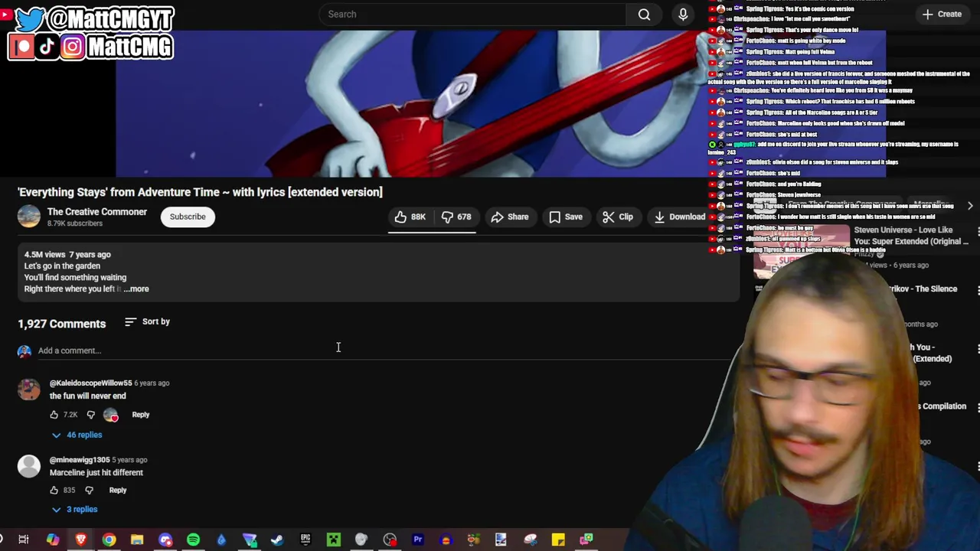Open @KaleidoscopeWillow55 profile link
This screenshot has height=551, width=980.
tap(91, 383)
